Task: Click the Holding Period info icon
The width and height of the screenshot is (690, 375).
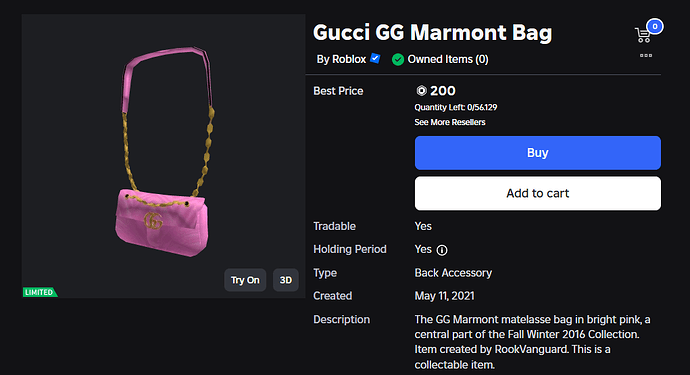Action: coord(442,250)
